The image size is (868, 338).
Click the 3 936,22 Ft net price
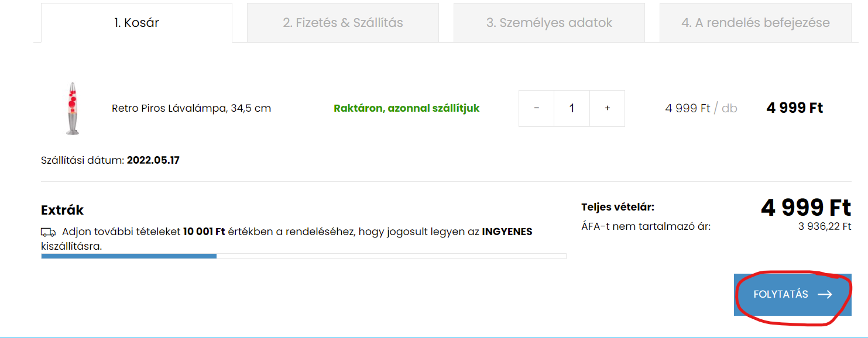825,226
